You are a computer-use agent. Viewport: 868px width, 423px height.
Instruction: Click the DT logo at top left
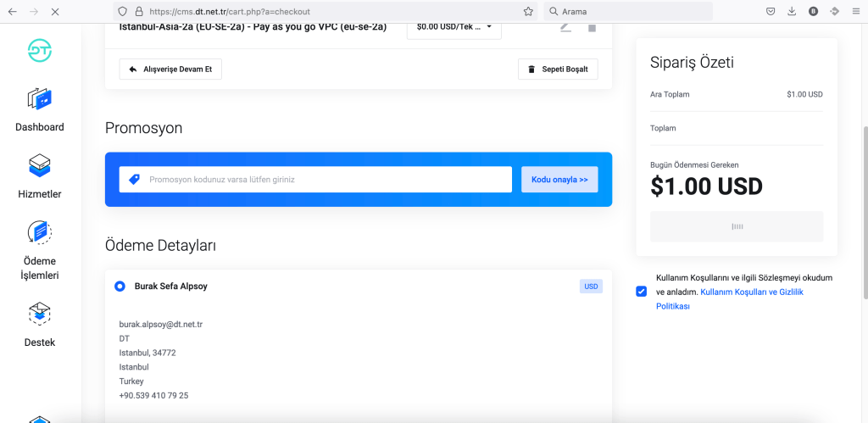[x=40, y=50]
